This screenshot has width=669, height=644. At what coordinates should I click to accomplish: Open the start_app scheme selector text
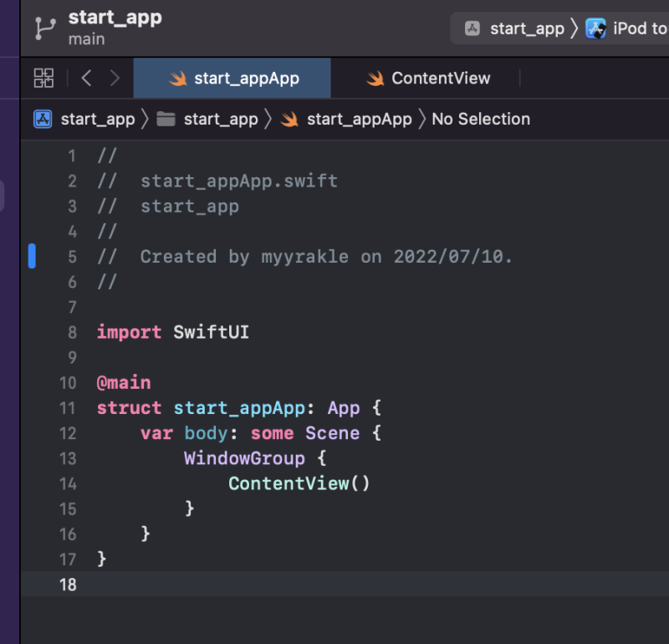[x=527, y=28]
